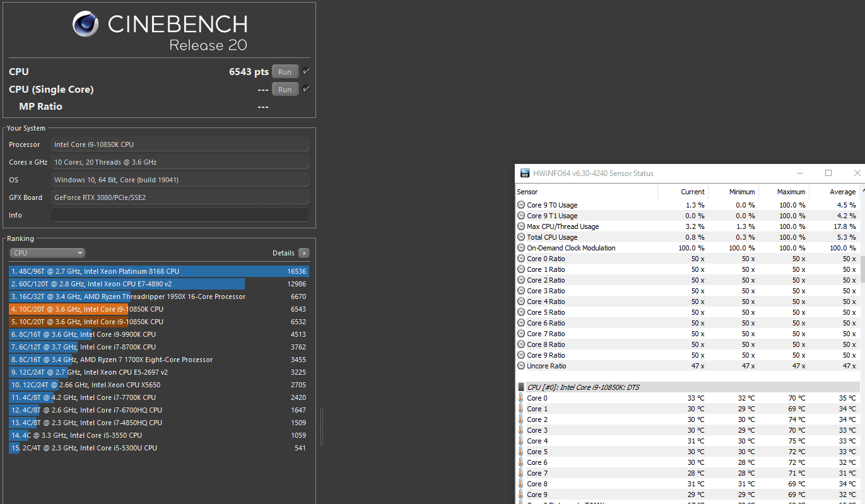Select the Core 9 temperature row
The image size is (865, 504).
pyautogui.click(x=687, y=495)
